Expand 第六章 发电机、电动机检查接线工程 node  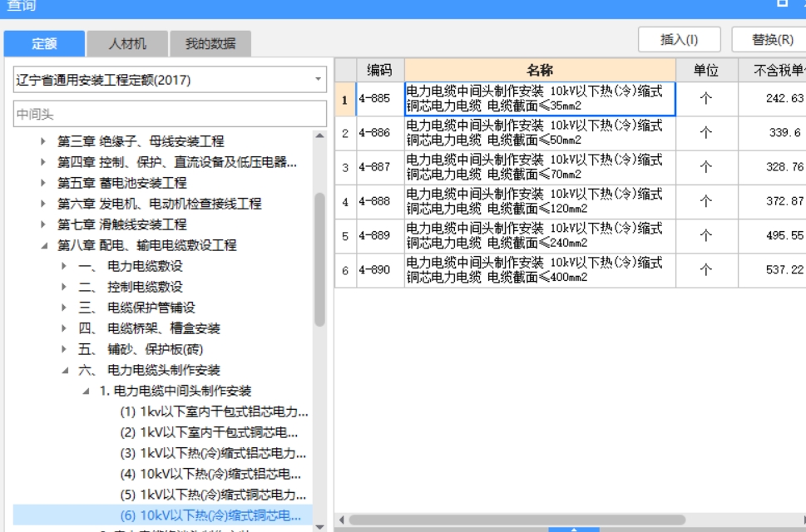[x=44, y=204]
